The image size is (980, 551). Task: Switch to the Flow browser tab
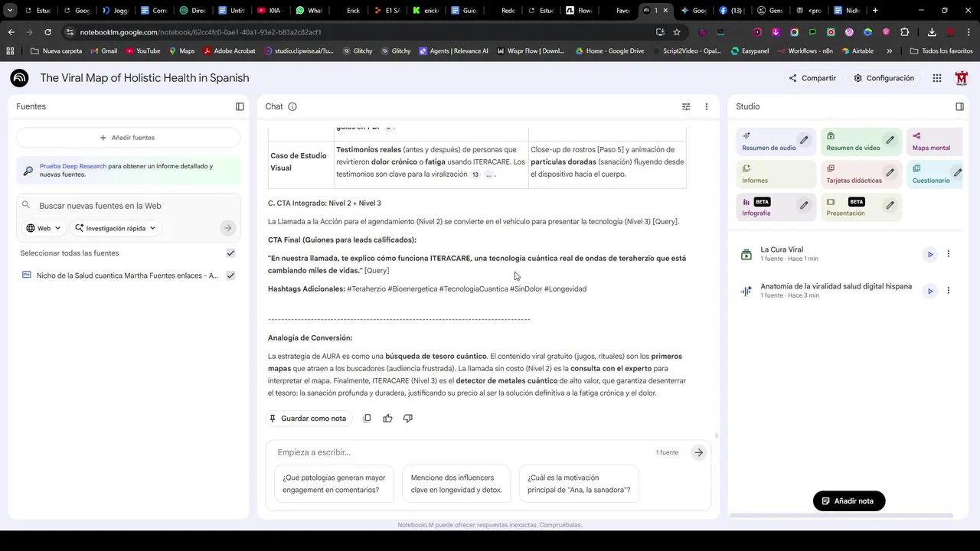(x=580, y=11)
